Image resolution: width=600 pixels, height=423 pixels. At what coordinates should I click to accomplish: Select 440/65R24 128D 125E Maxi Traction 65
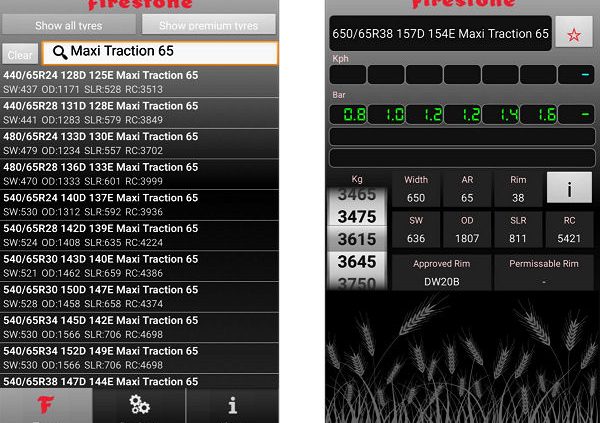[x=139, y=82]
